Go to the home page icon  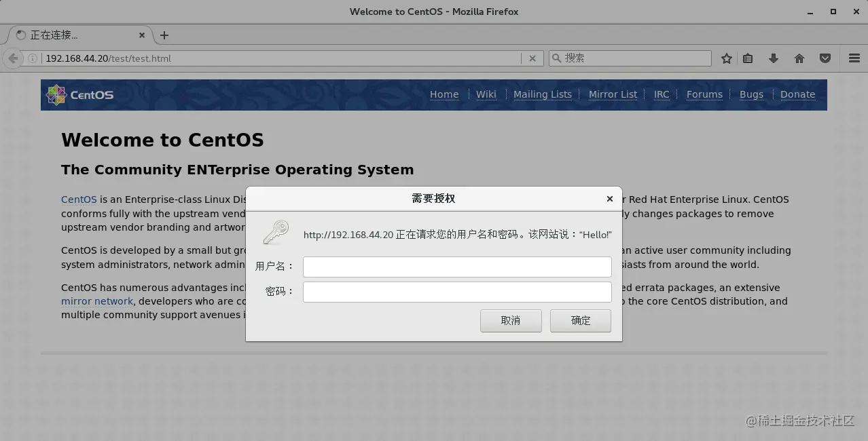tap(799, 58)
